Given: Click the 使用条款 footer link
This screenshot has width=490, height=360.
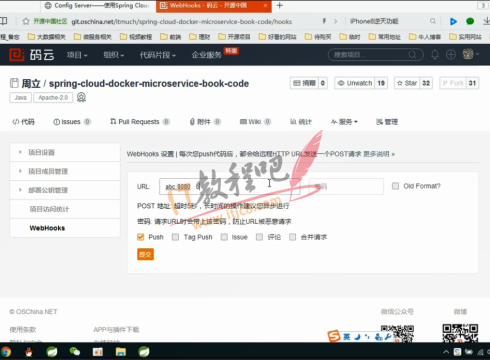Looking at the screenshot, I should tap(23, 330).
